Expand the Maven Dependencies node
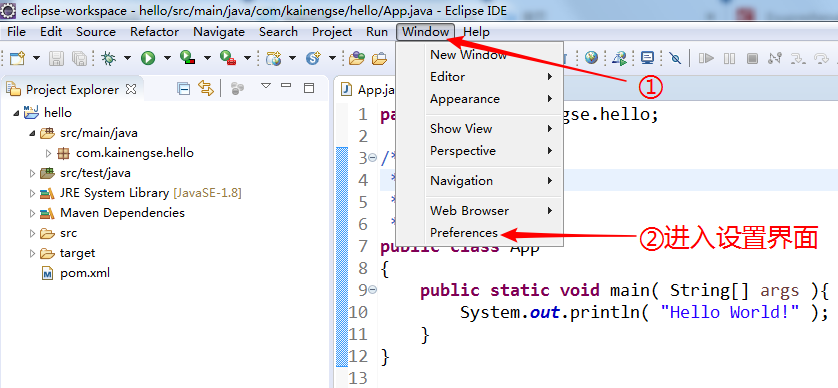 point(33,213)
